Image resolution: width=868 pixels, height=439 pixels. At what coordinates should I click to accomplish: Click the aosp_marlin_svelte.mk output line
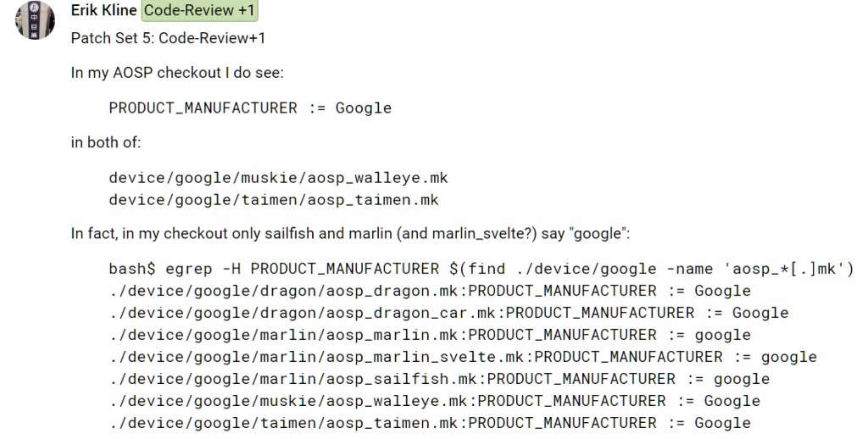(x=463, y=357)
